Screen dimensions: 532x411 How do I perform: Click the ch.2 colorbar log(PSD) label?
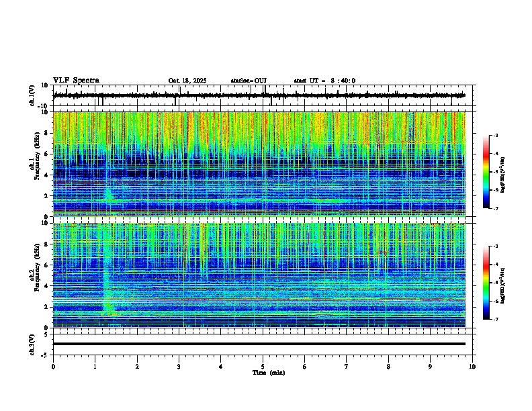coord(502,286)
